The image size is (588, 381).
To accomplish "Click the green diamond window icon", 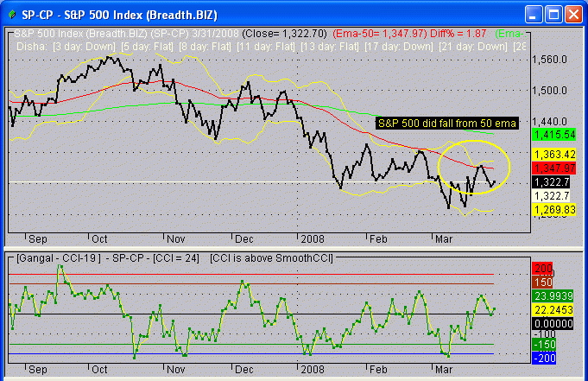I will pos(12,15).
